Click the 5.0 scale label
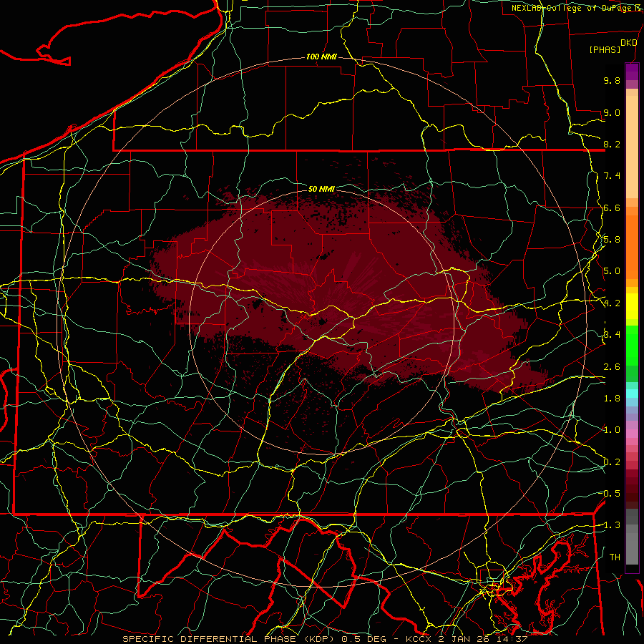 click(612, 271)
